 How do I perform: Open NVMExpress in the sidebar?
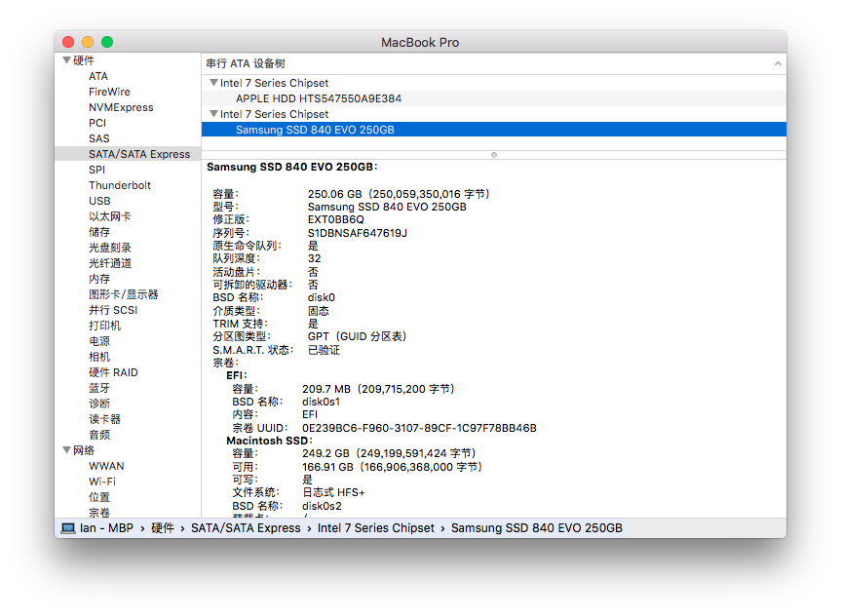pyautogui.click(x=121, y=107)
